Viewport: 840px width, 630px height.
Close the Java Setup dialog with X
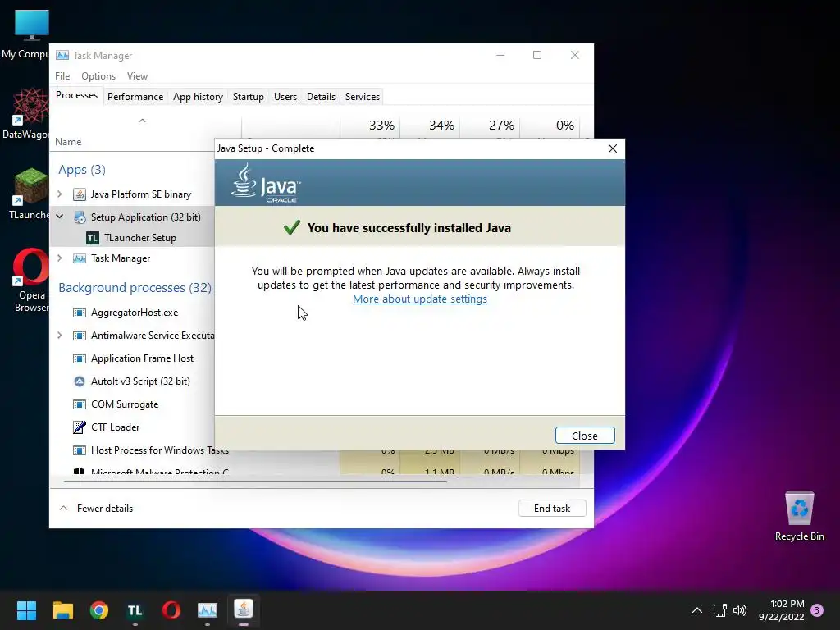pyautogui.click(x=612, y=148)
